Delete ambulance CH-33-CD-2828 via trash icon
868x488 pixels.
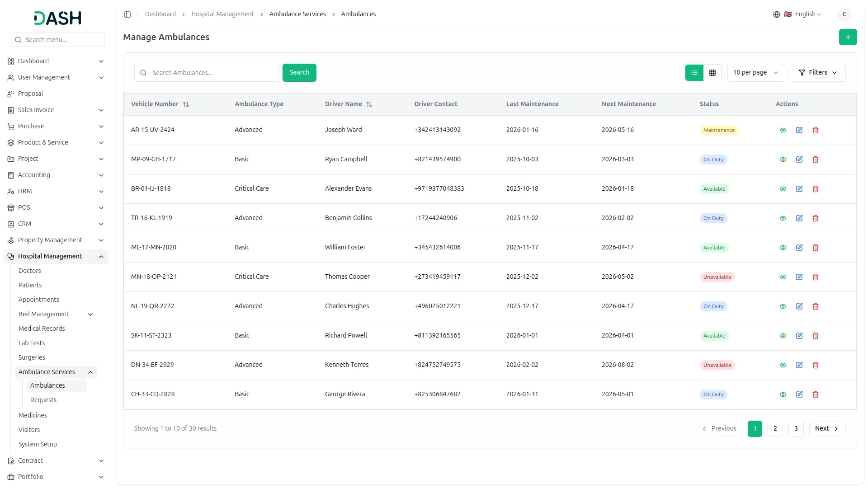coord(815,394)
